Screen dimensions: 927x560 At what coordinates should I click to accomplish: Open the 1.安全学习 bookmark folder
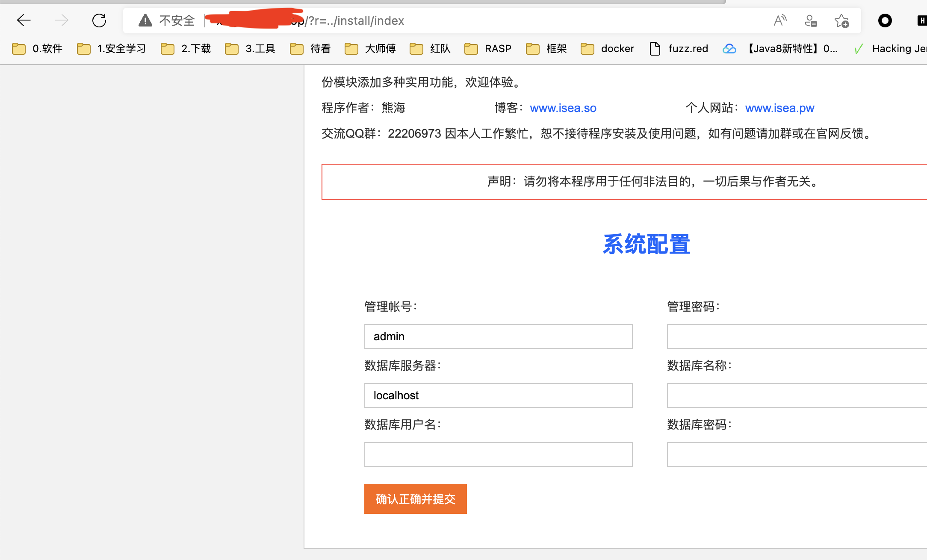111,49
